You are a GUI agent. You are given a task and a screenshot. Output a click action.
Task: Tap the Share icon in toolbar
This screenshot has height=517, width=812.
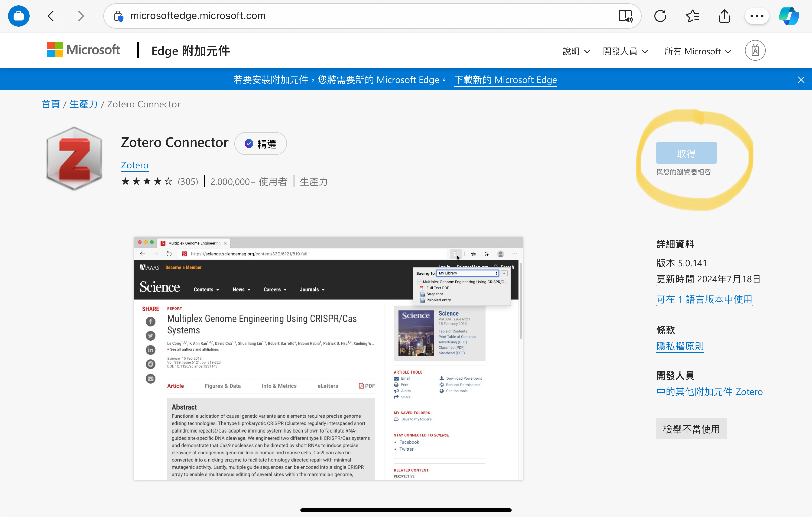coord(724,16)
